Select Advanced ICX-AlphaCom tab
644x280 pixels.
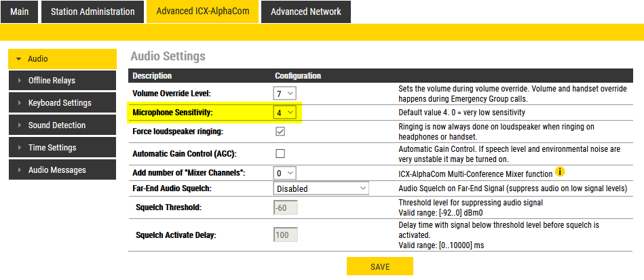pos(203,12)
